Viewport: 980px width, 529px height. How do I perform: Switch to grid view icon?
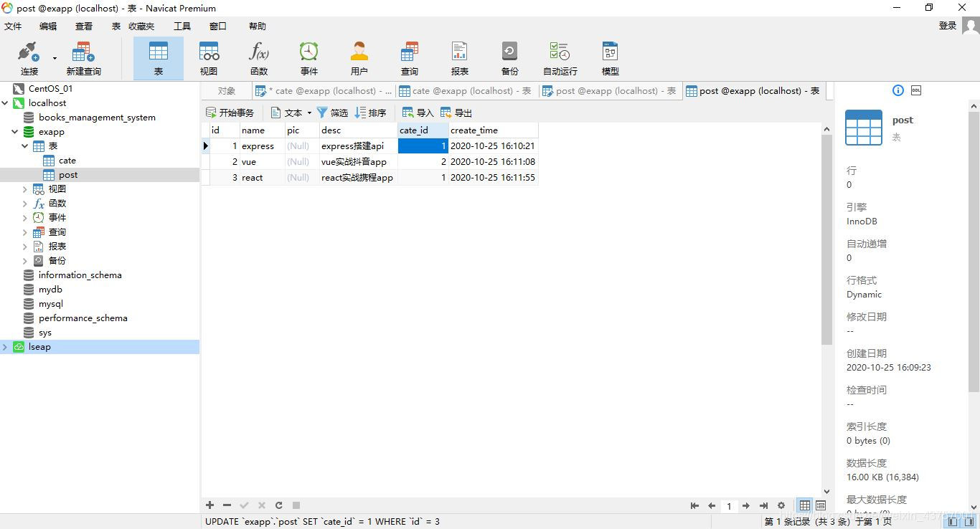[805, 506]
